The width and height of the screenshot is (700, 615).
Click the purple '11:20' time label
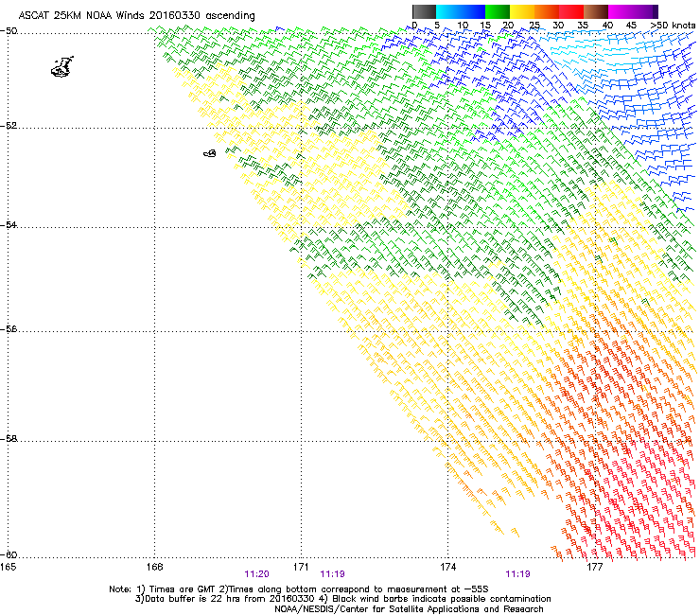point(256,574)
